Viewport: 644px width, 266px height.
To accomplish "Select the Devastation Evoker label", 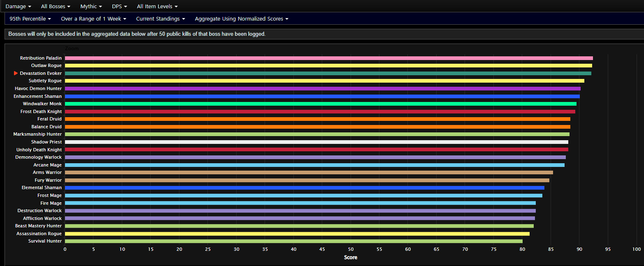I will tap(41, 73).
